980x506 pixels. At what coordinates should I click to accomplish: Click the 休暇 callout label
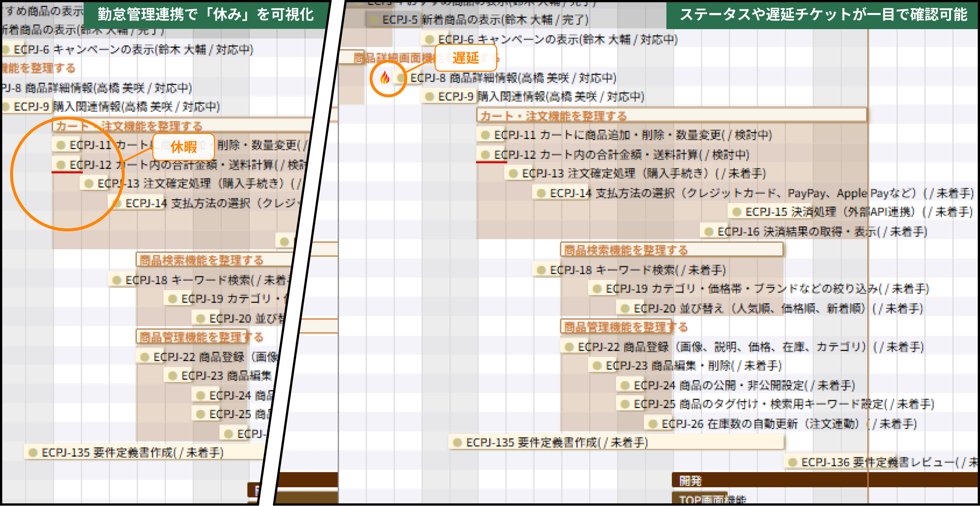183,147
